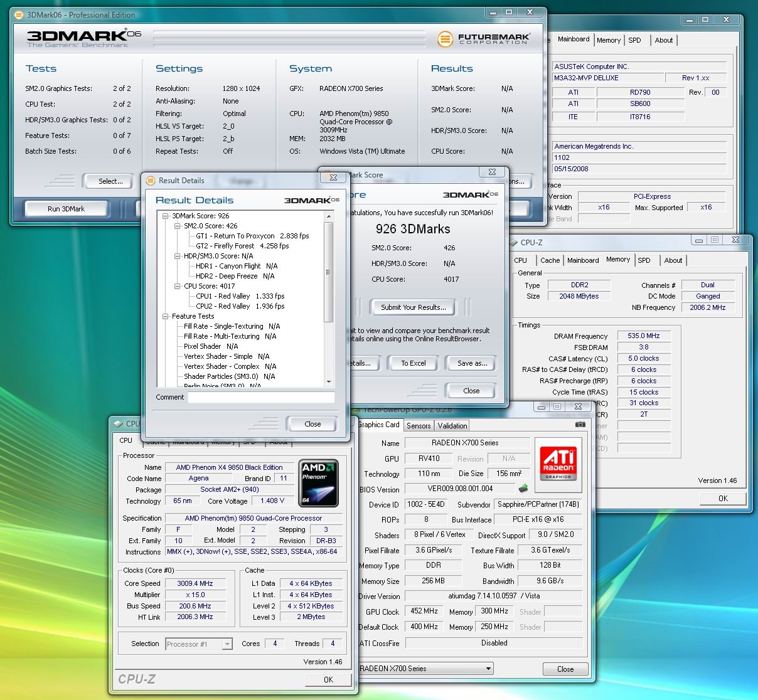The height and width of the screenshot is (700, 758).
Task: Click the GPU-Z save BIOS icon
Action: [x=523, y=488]
